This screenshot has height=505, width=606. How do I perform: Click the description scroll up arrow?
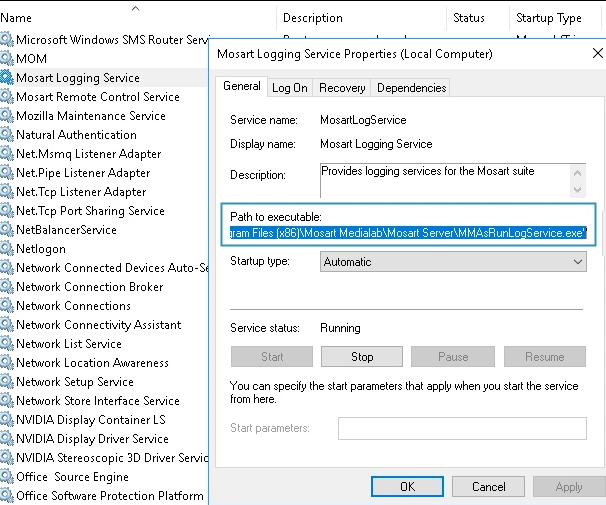pyautogui.click(x=577, y=173)
